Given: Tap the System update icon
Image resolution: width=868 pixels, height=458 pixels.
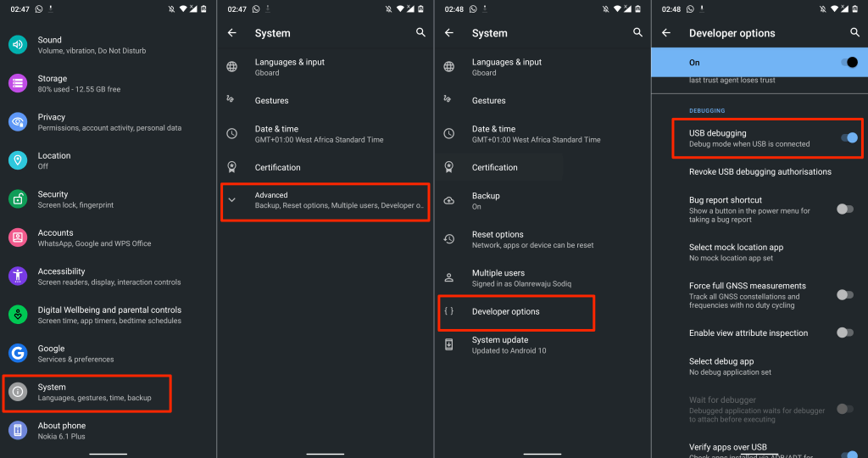Looking at the screenshot, I should [449, 344].
